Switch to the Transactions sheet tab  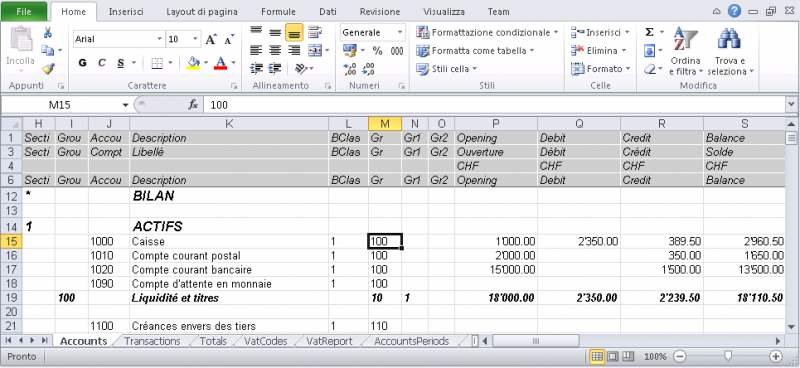[153, 341]
